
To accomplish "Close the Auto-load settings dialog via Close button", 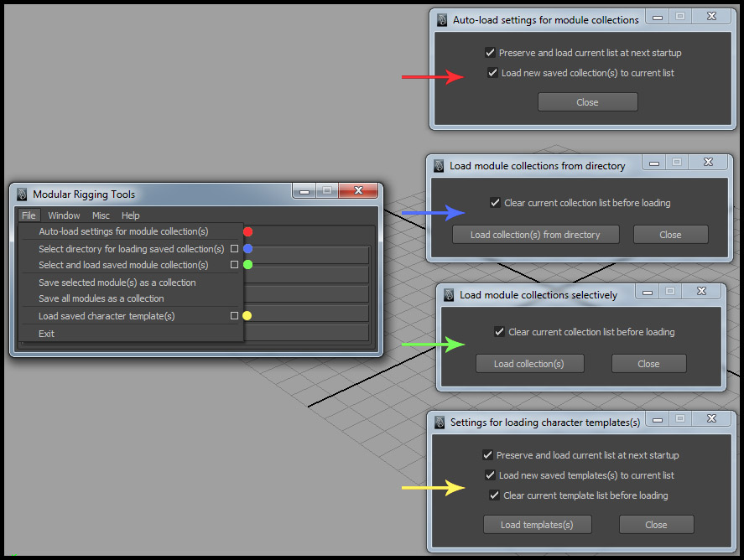I will click(587, 102).
